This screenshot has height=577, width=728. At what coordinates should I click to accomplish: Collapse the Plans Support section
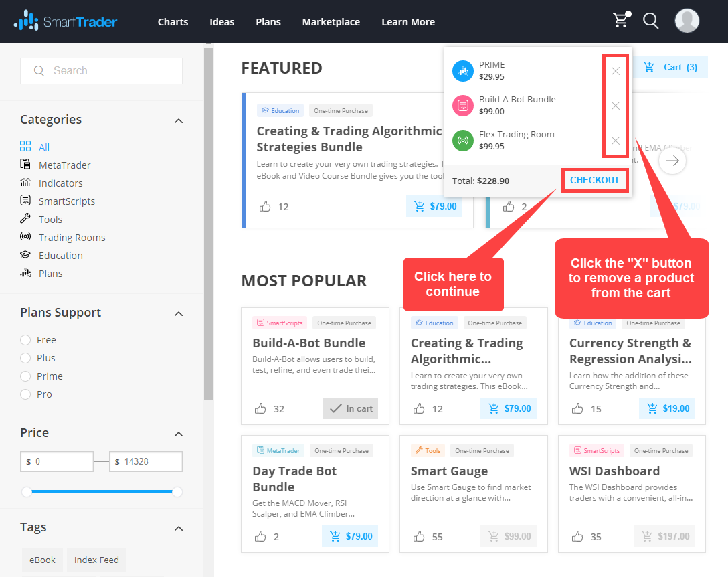coord(178,313)
